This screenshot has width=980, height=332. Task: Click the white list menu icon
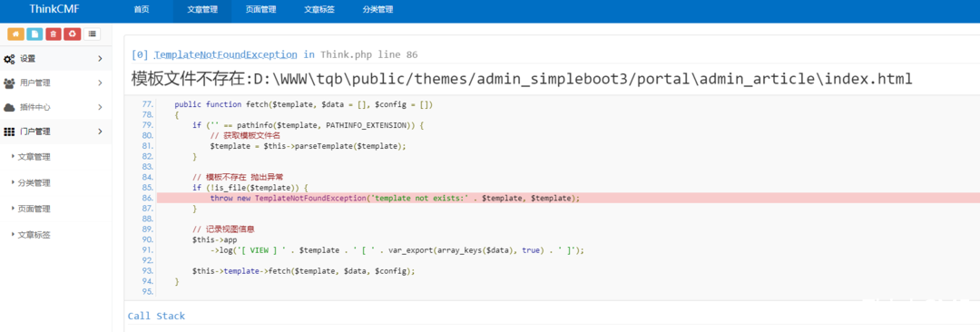93,34
